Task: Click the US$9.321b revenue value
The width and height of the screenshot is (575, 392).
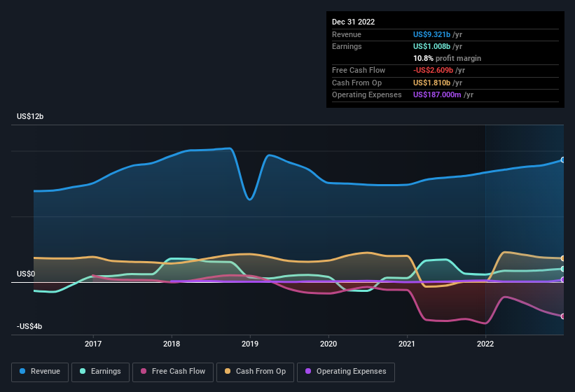Action: tap(431, 34)
